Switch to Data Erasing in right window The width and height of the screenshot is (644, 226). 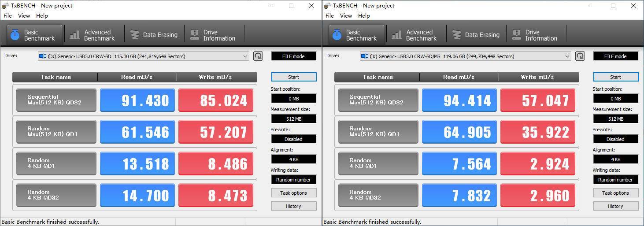point(476,35)
